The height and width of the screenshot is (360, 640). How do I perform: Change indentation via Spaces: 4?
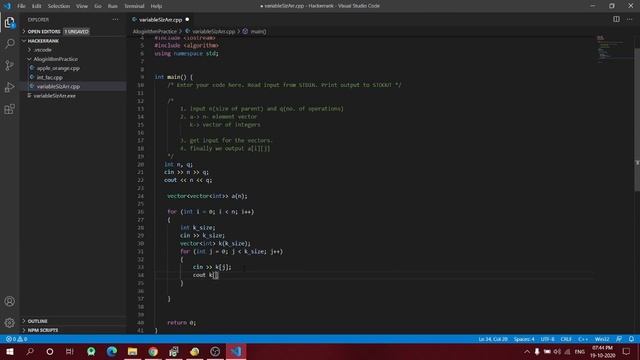tap(524, 339)
